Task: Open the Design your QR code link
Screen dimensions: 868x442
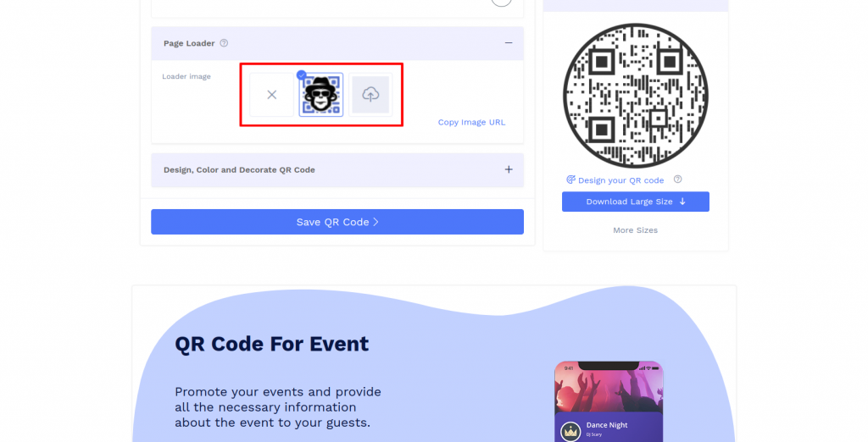Action: click(x=620, y=180)
